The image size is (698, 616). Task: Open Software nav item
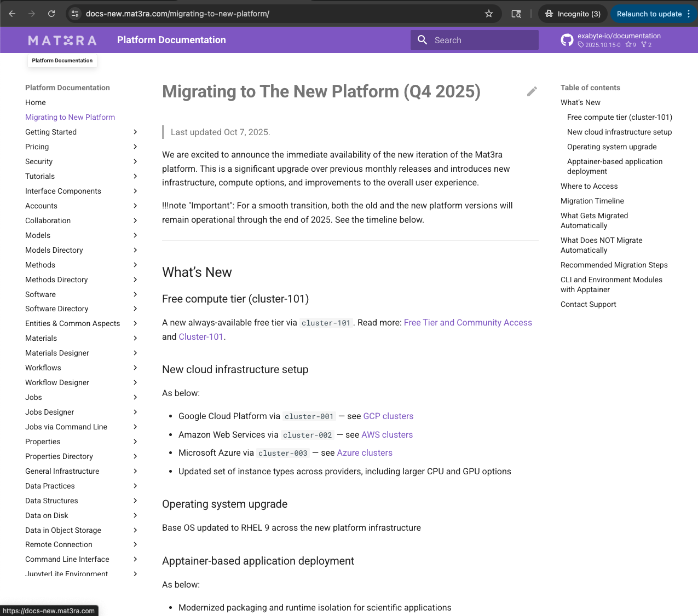41,294
